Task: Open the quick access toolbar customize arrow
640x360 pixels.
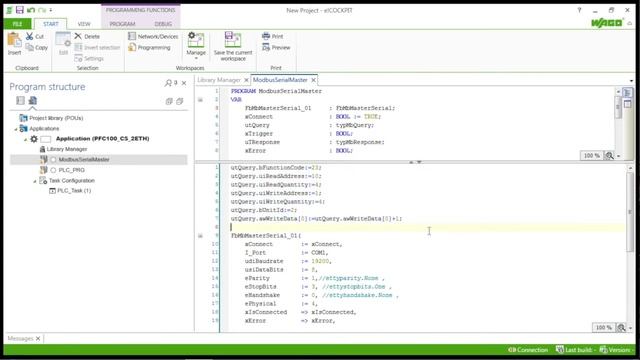Action: tap(51, 10)
